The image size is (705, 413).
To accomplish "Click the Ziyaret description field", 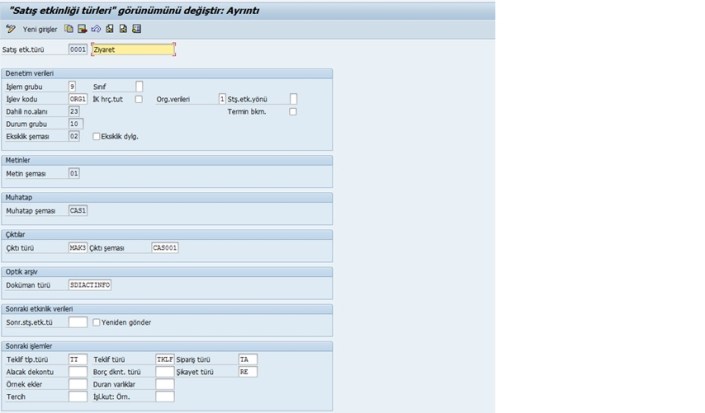I will 132,48.
